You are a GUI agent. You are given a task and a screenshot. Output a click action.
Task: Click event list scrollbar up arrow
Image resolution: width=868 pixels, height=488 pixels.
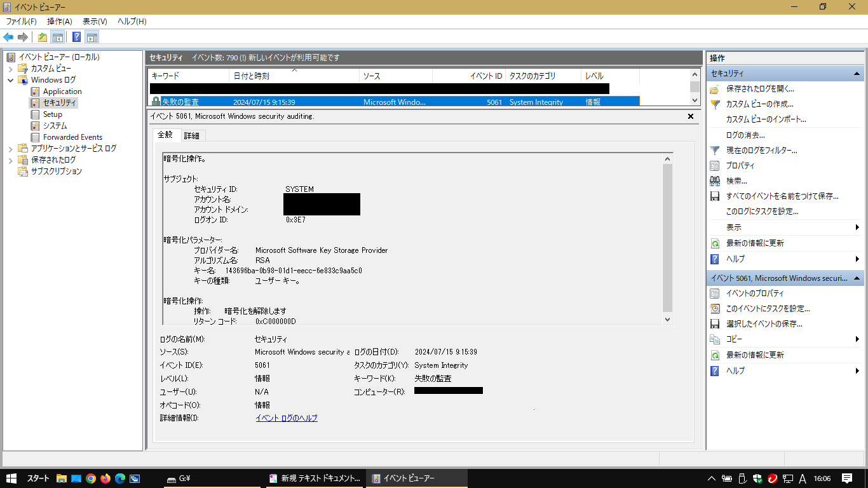695,75
